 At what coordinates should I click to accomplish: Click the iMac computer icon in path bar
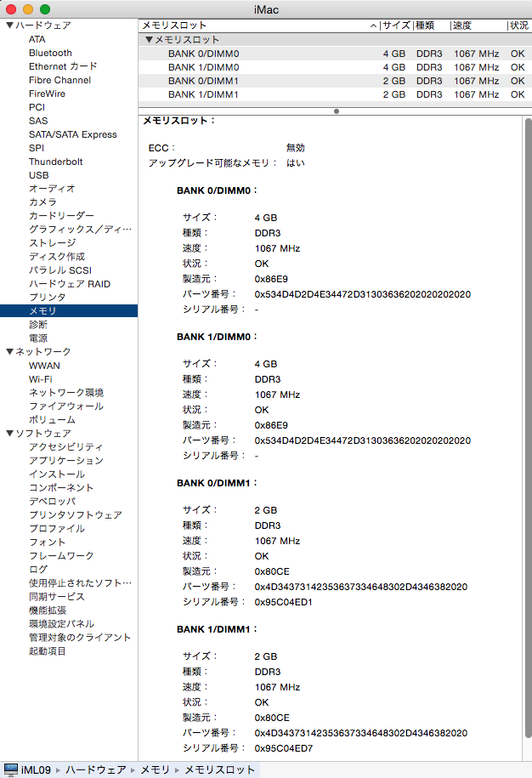point(11,769)
